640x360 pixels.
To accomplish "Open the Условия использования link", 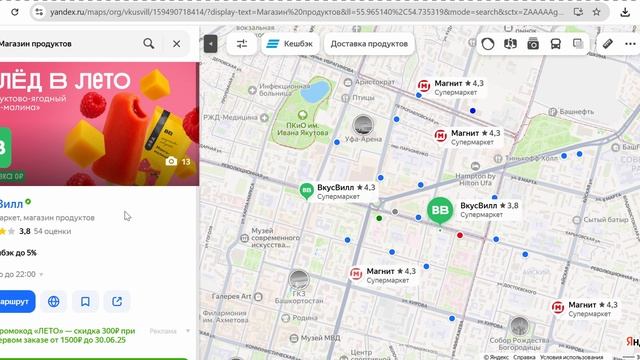I will pyautogui.click(x=571, y=357).
